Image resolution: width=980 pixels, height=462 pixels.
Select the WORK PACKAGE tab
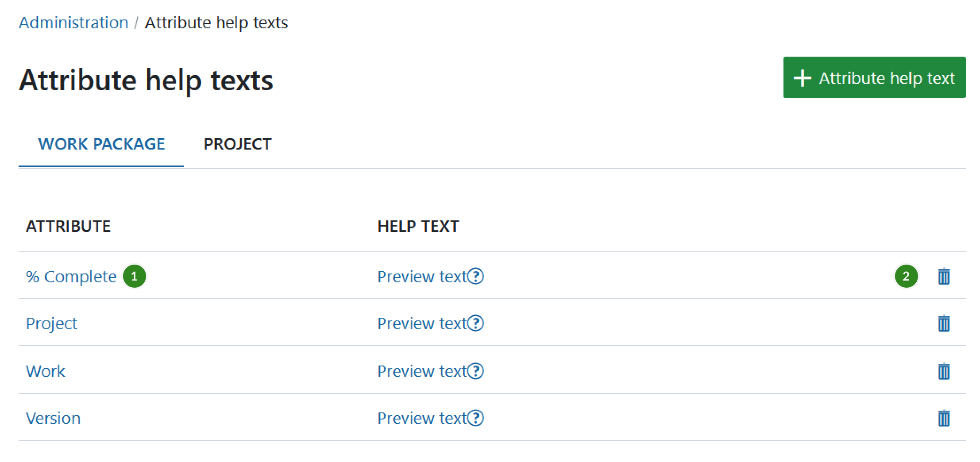click(x=101, y=143)
